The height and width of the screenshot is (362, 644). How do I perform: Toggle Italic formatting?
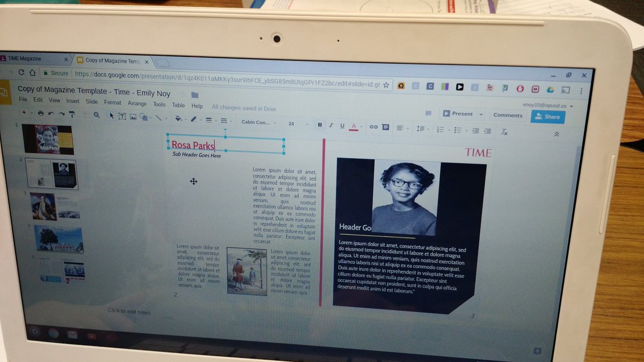click(331, 125)
